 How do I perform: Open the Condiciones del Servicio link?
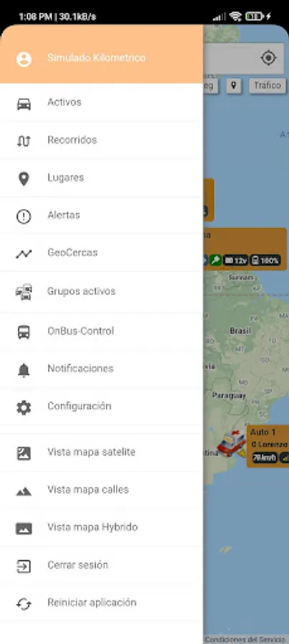tap(245, 640)
